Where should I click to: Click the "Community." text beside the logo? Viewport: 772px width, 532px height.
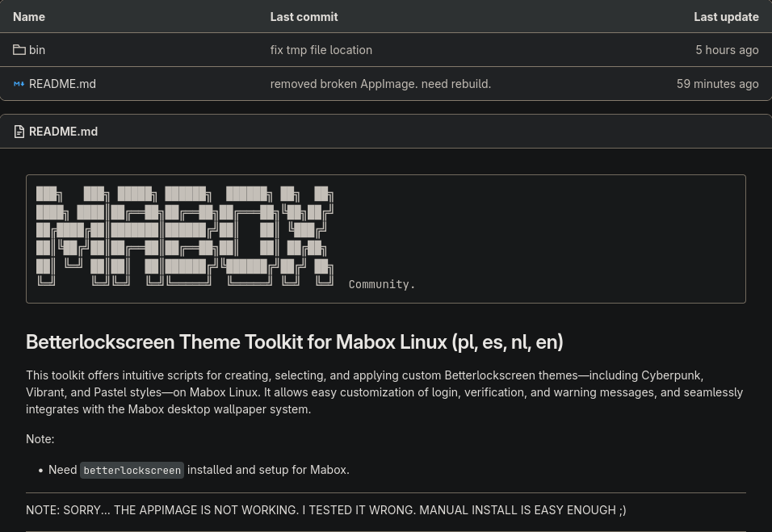382,284
